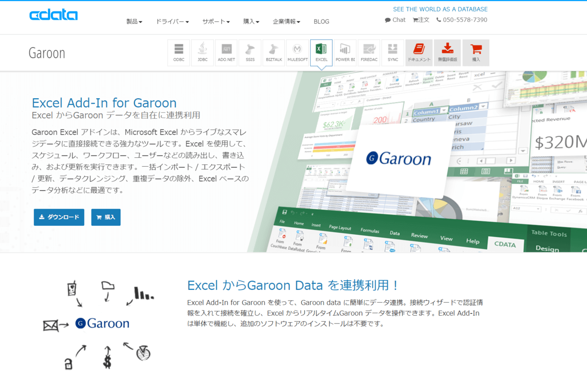Viewport: 587px width, 392px height.
Task: Open Chat in the header
Action: 395,20
